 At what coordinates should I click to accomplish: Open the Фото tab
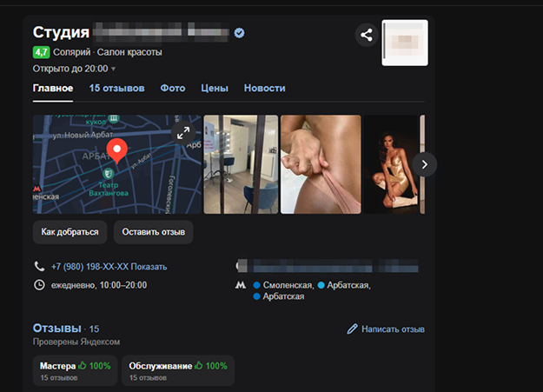coord(173,89)
